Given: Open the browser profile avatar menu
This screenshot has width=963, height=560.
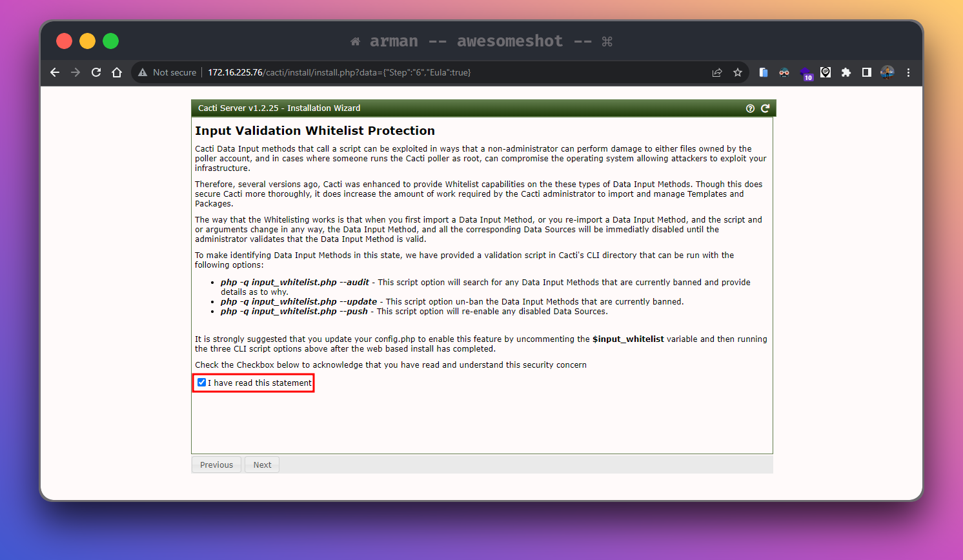Looking at the screenshot, I should click(887, 72).
